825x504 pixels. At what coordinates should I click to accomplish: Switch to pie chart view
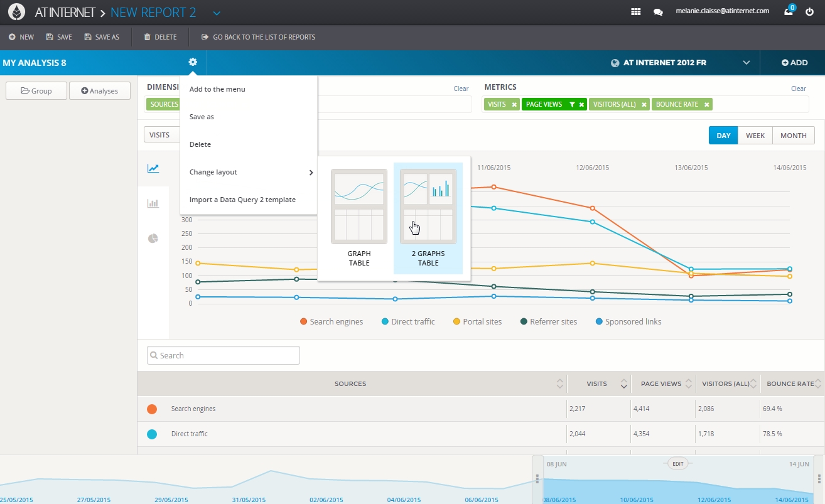[153, 239]
